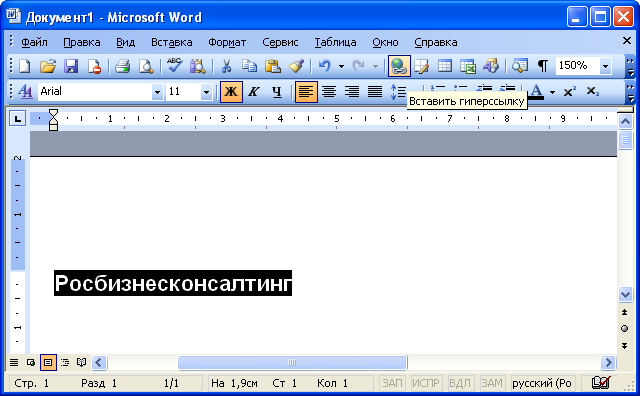640x396 pixels.
Task: Open an existing file with folder icon
Action: tap(48, 66)
